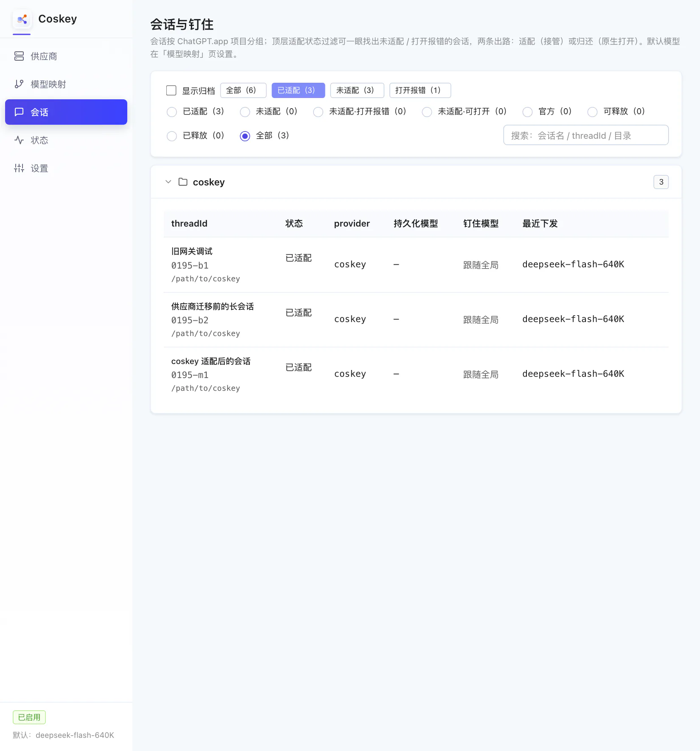Click the 已启用 status badge

(29, 717)
